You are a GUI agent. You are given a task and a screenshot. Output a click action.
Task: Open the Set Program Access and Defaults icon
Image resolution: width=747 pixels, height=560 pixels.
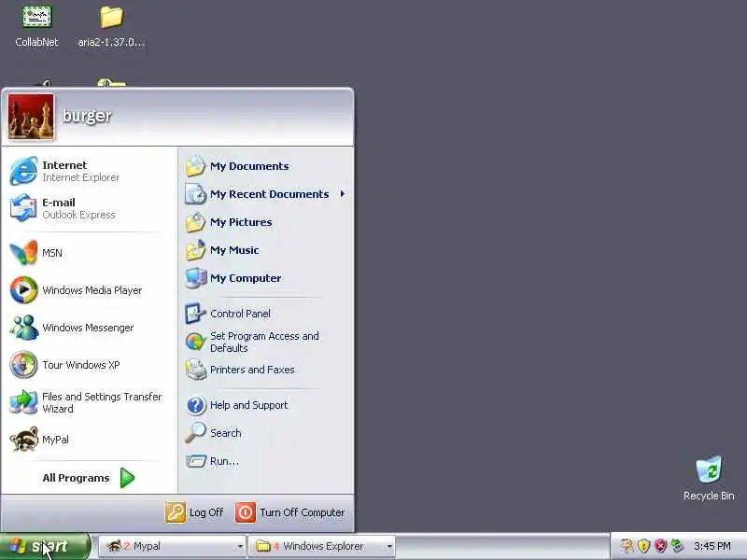pos(195,342)
